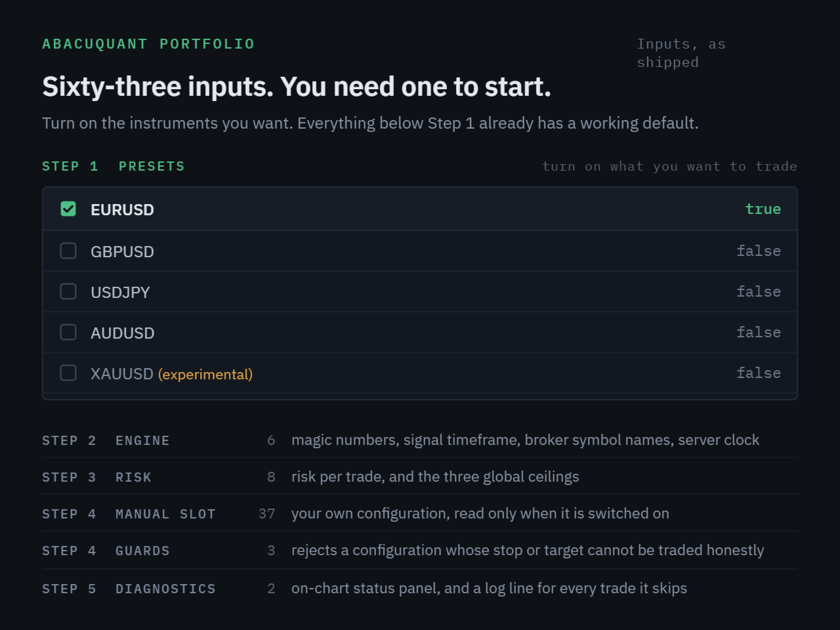Click the Step 1 Presets heading

pyautogui.click(x=114, y=166)
